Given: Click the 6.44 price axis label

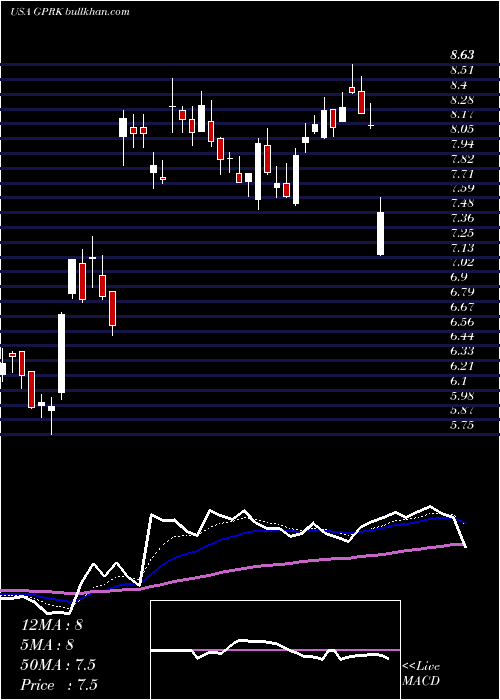Looking at the screenshot, I should click(x=462, y=336).
